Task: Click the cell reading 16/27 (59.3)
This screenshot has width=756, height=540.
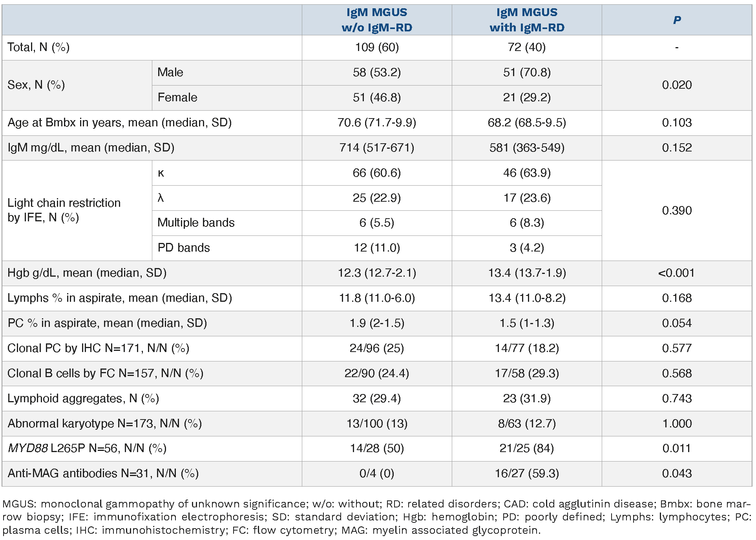Action: click(527, 473)
